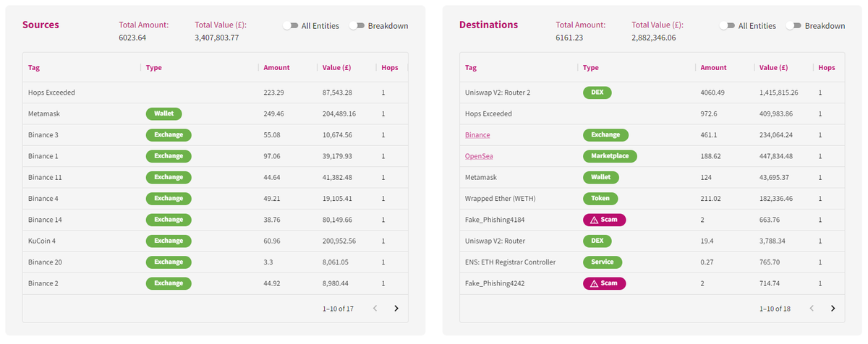The image size is (868, 344).
Task: Select Binance 14 tag in Sources
Action: (45, 220)
